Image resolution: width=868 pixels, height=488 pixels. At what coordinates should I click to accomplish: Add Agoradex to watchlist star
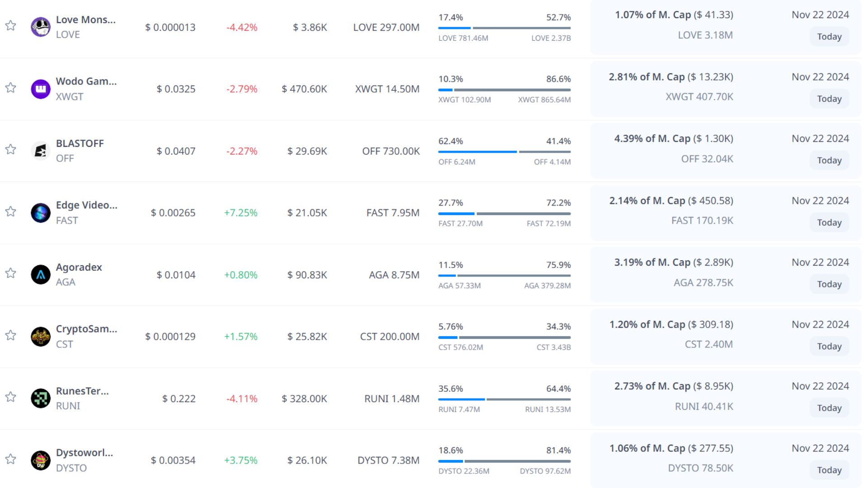(x=11, y=273)
